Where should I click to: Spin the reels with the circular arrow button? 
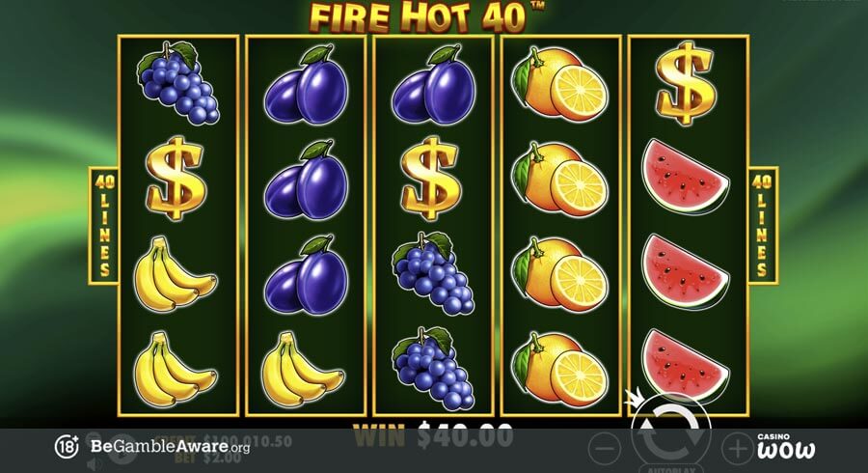671,433
